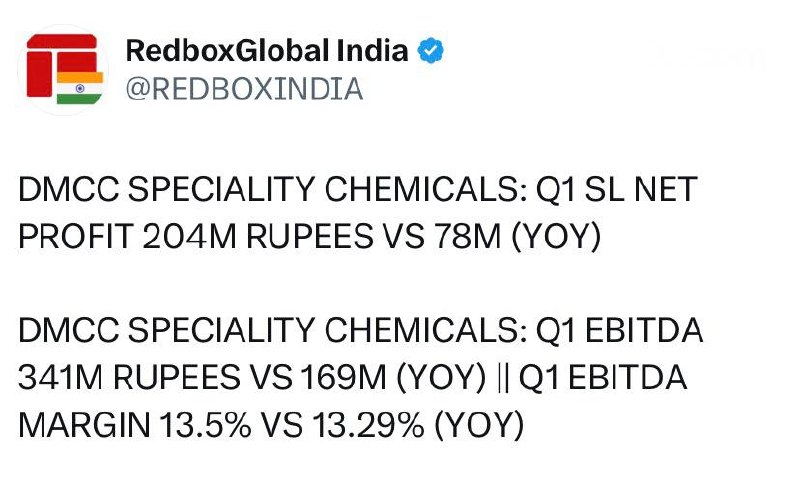Click the Indian flag in the avatar

[80, 88]
